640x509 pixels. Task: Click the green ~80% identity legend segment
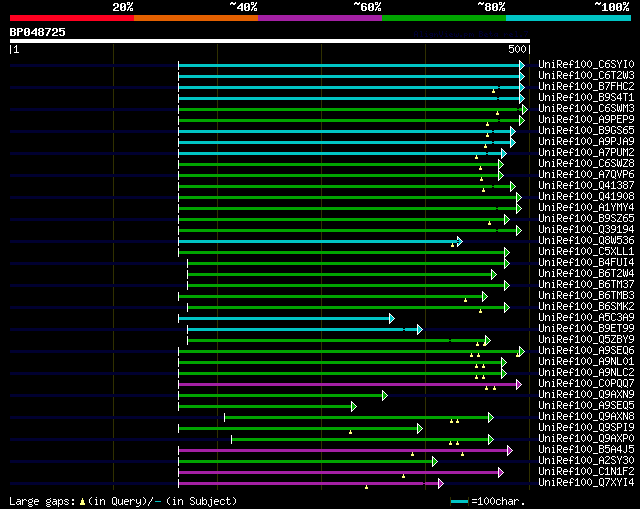pyautogui.click(x=444, y=18)
